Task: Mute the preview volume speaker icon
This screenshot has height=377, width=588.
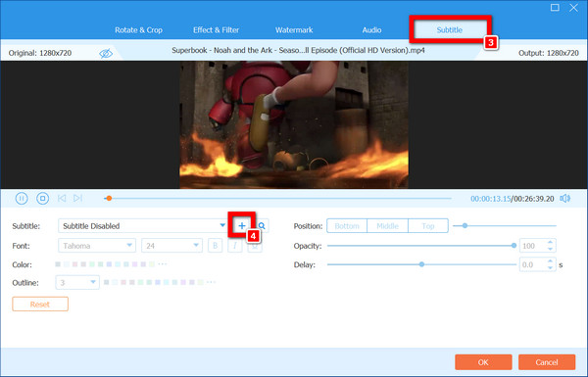Action: [565, 198]
